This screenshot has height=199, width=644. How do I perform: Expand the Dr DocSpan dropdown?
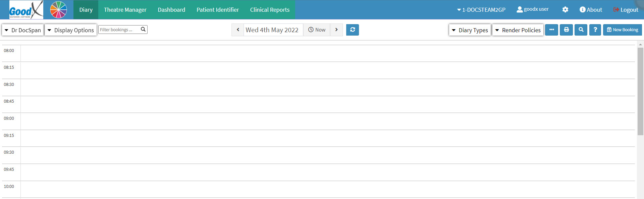click(23, 30)
